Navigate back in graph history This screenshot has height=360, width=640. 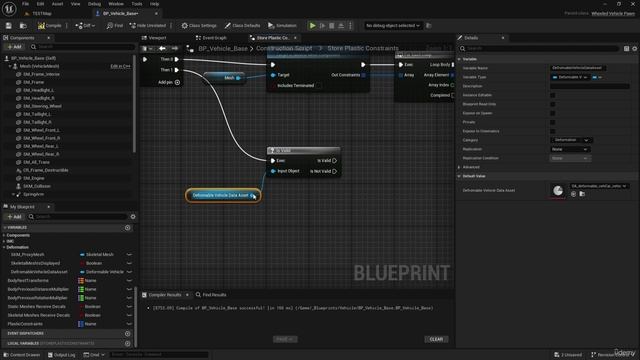pyautogui.click(x=162, y=49)
